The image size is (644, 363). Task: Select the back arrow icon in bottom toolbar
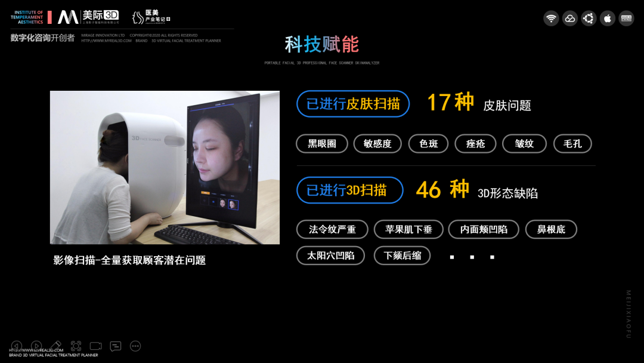pos(16,346)
